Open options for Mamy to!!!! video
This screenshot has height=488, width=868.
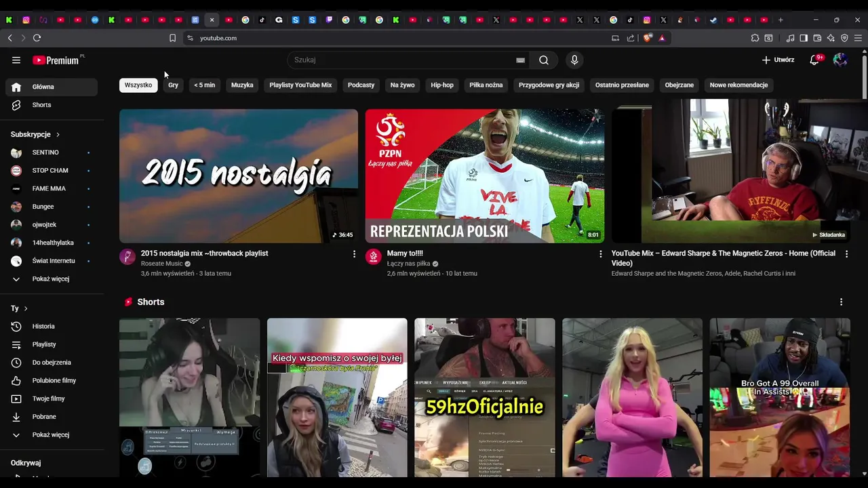[x=600, y=254]
